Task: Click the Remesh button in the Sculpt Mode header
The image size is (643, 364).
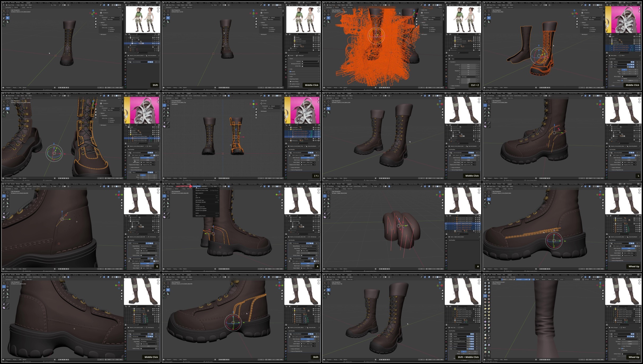Action: pos(594,279)
